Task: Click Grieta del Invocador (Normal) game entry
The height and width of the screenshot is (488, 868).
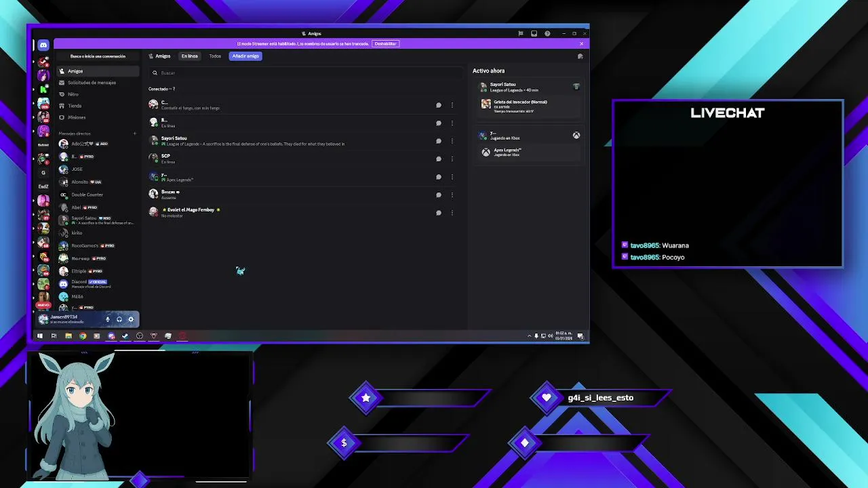Action: [x=530, y=106]
